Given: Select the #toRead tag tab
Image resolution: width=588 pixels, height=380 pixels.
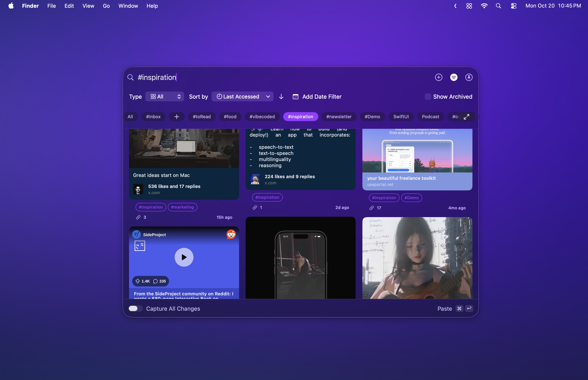Looking at the screenshot, I should click(x=202, y=117).
